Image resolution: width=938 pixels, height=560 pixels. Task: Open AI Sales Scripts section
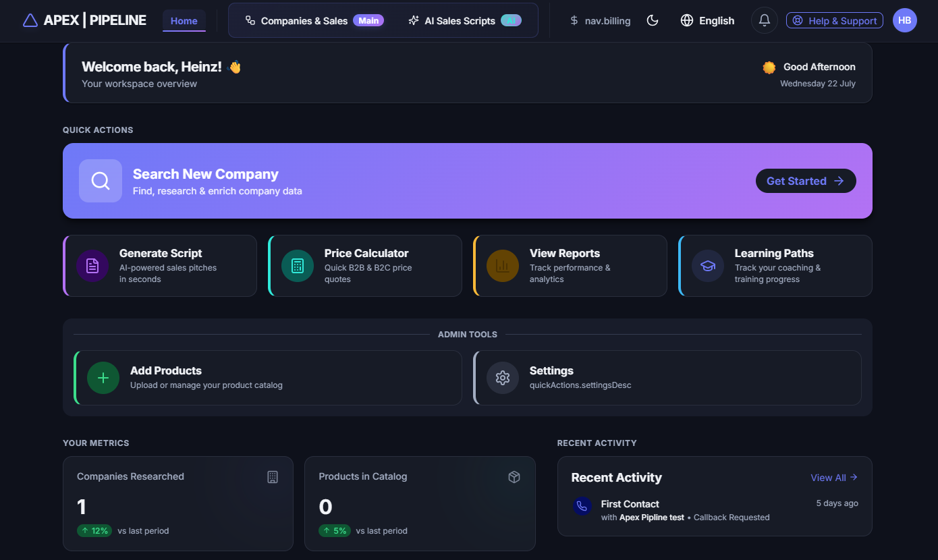point(465,20)
